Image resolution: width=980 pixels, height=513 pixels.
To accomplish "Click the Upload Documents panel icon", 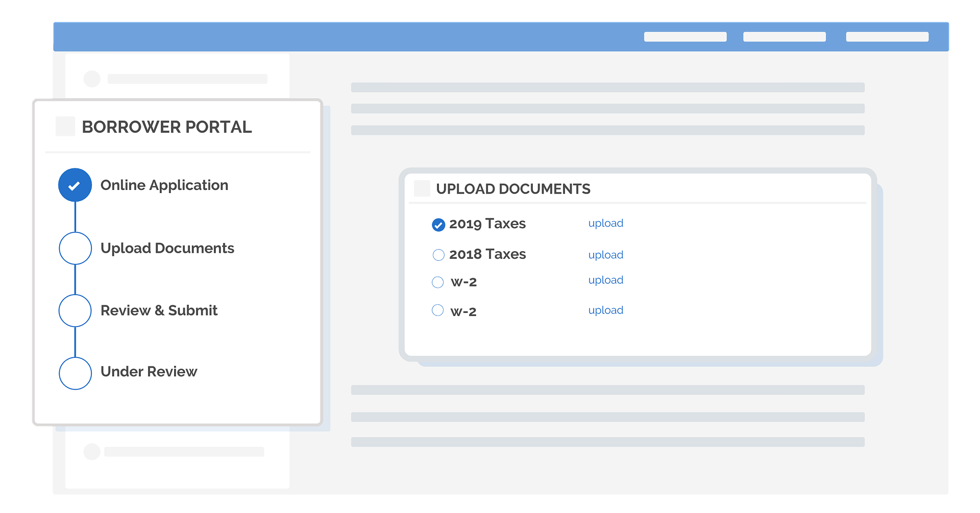I will point(422,188).
